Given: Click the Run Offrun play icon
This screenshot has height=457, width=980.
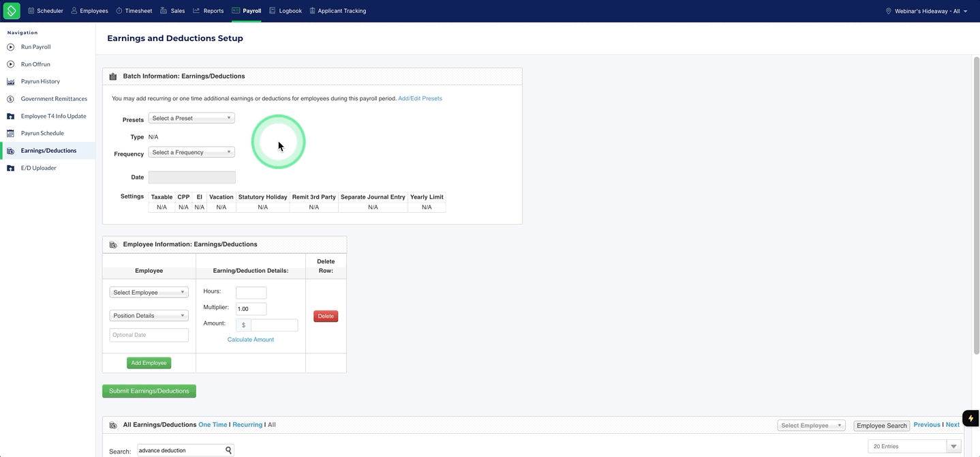Looking at the screenshot, I should click(x=10, y=64).
